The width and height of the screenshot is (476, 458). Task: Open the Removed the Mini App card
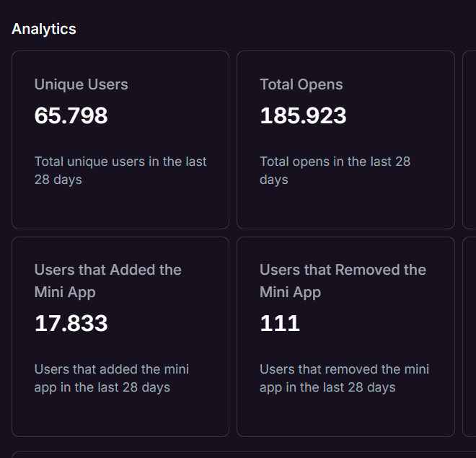[x=345, y=337]
